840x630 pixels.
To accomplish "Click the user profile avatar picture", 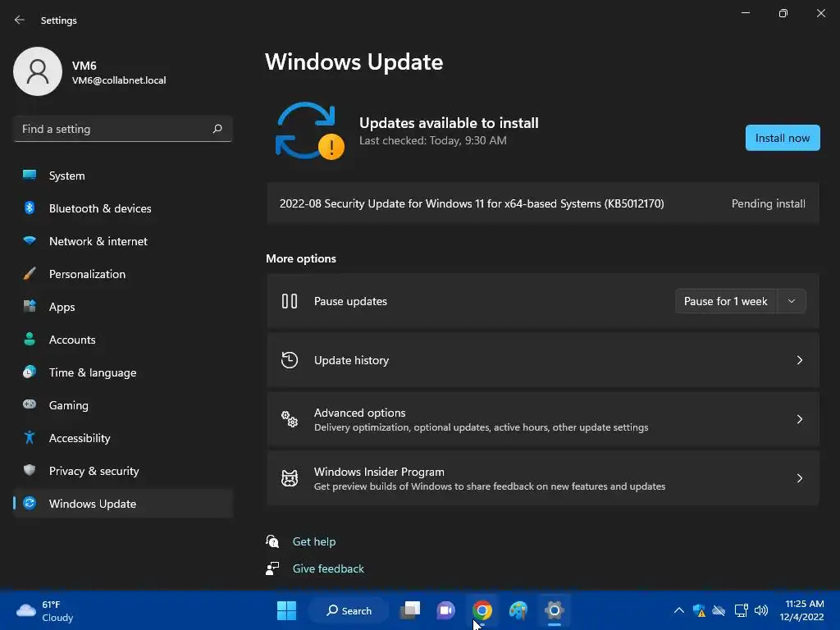I will [38, 71].
